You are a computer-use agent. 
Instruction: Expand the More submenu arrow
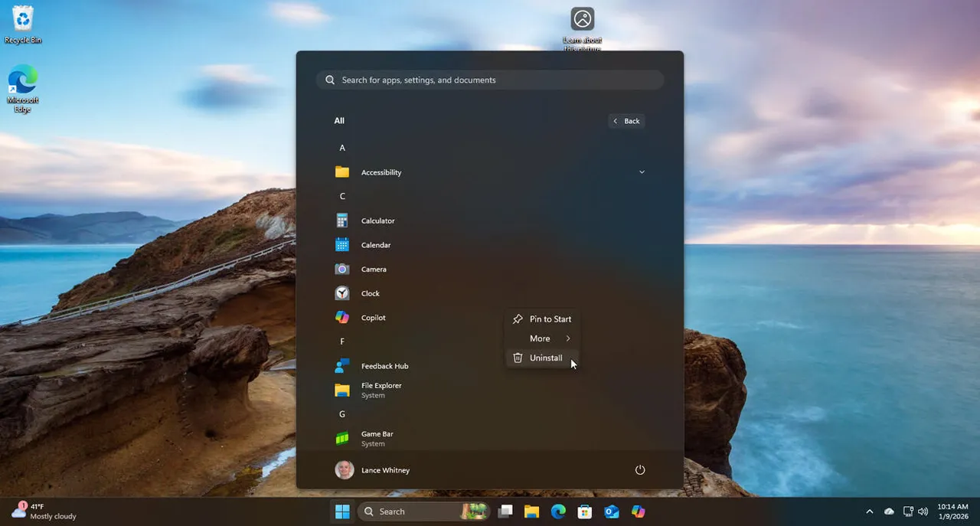pos(568,338)
